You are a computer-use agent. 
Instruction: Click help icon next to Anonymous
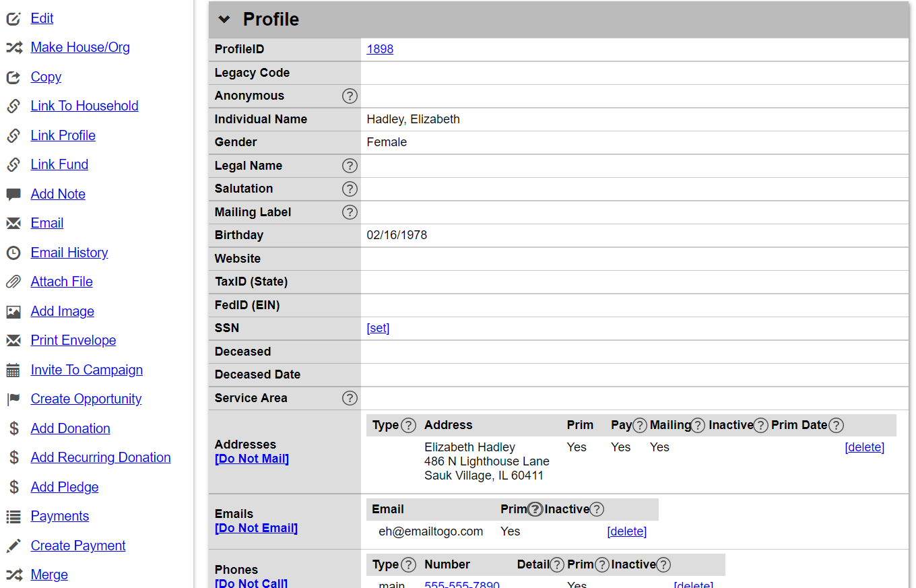point(350,96)
